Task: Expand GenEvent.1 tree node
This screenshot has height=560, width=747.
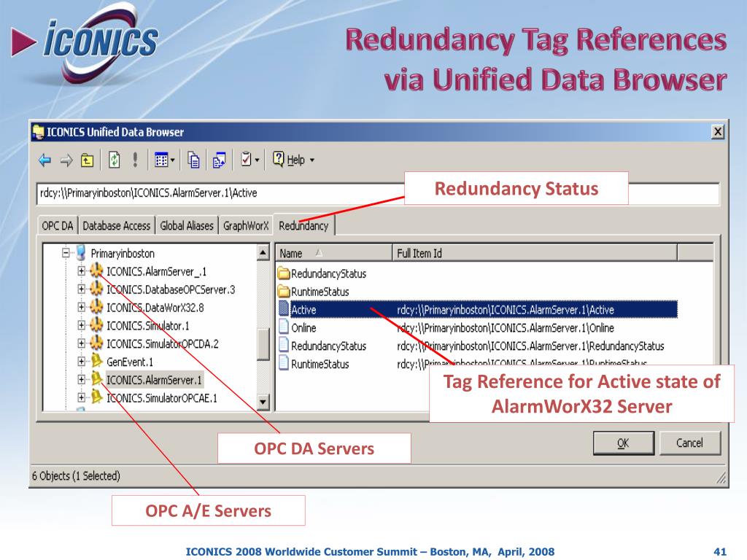Action: pyautogui.click(x=82, y=362)
